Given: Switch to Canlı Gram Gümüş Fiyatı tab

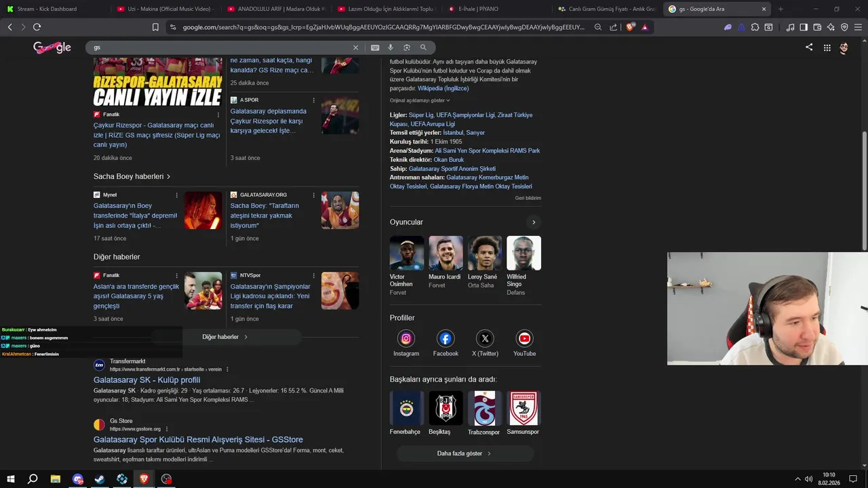Looking at the screenshot, I should (606, 9).
